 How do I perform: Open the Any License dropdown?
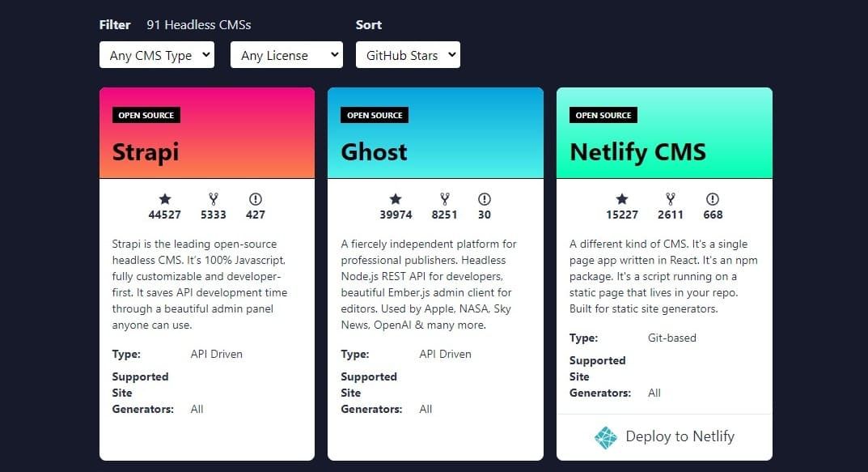tap(286, 54)
